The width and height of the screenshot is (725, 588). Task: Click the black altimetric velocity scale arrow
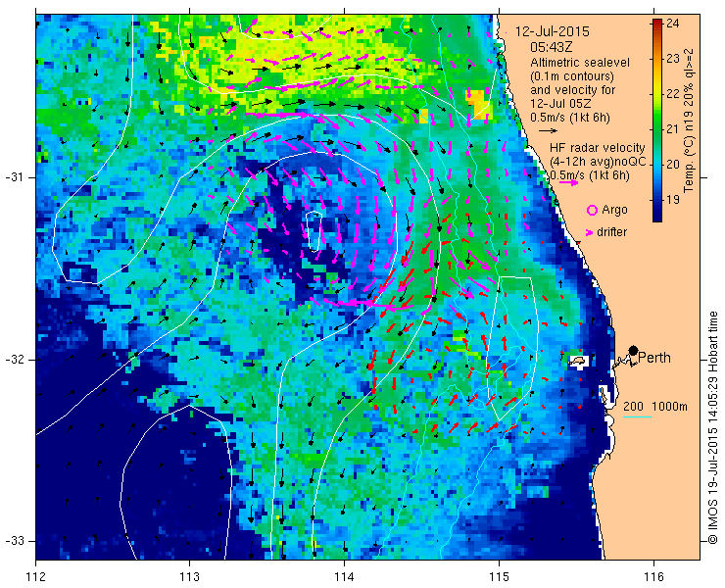coord(549,131)
